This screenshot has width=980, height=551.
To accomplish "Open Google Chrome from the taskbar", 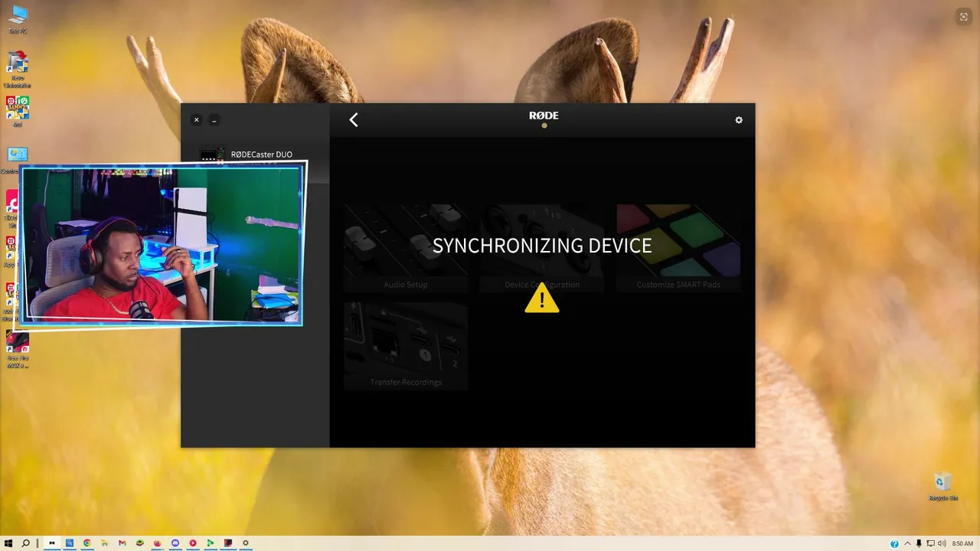I will 87,543.
